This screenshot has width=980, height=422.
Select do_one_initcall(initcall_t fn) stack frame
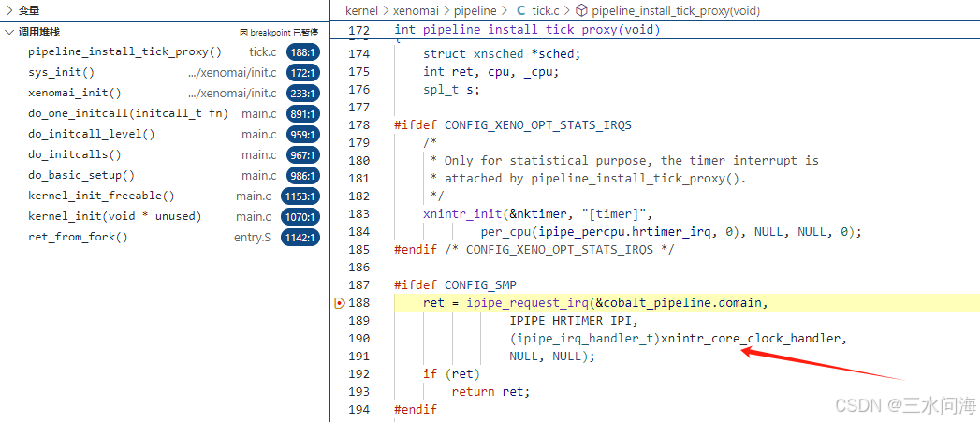click(x=165, y=114)
